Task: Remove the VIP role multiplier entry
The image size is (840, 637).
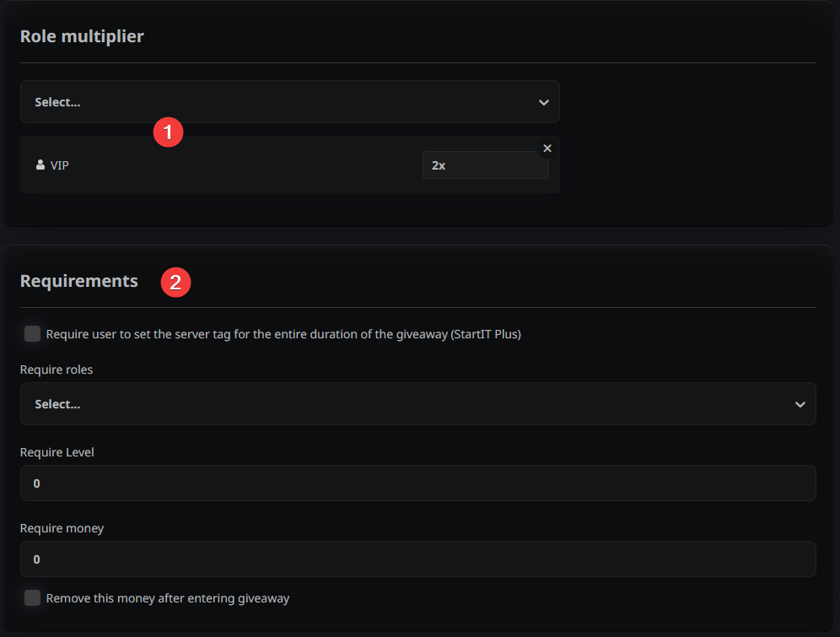Action: point(547,148)
